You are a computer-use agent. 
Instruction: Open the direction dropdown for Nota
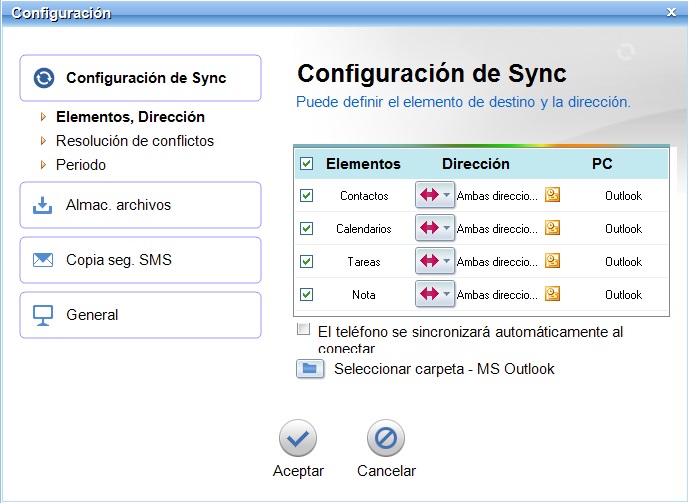click(x=435, y=293)
